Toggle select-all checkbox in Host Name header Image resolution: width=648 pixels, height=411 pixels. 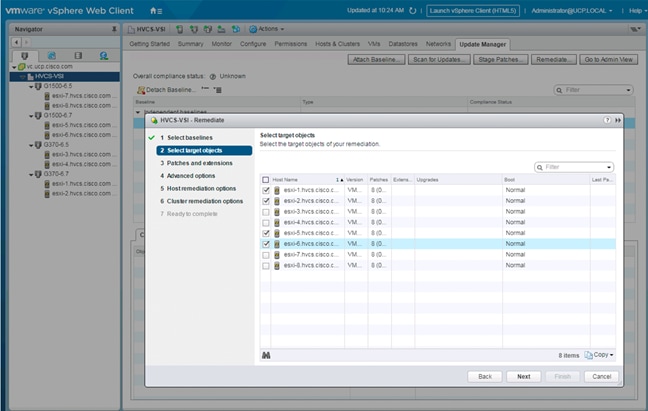point(266,180)
